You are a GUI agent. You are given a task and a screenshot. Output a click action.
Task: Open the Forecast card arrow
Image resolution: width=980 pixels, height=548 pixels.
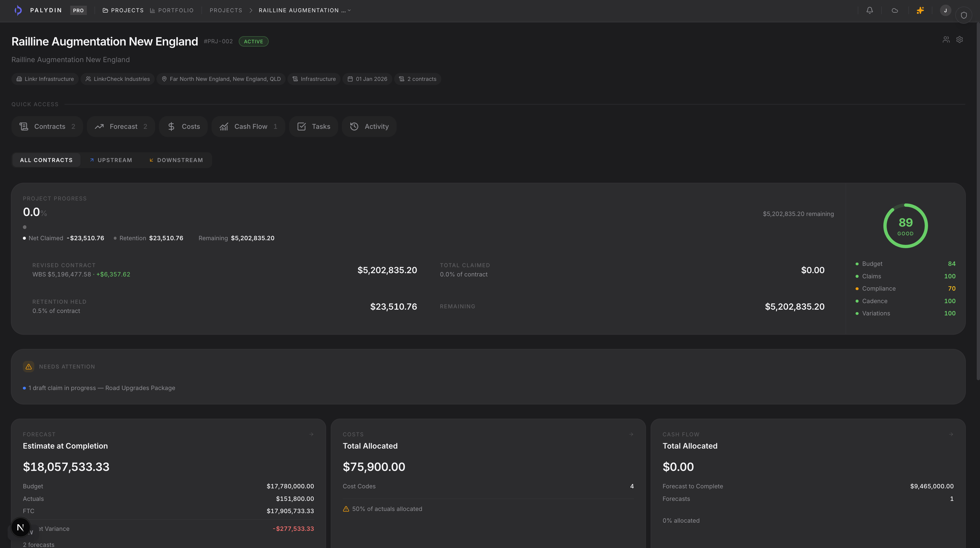pos(311,434)
